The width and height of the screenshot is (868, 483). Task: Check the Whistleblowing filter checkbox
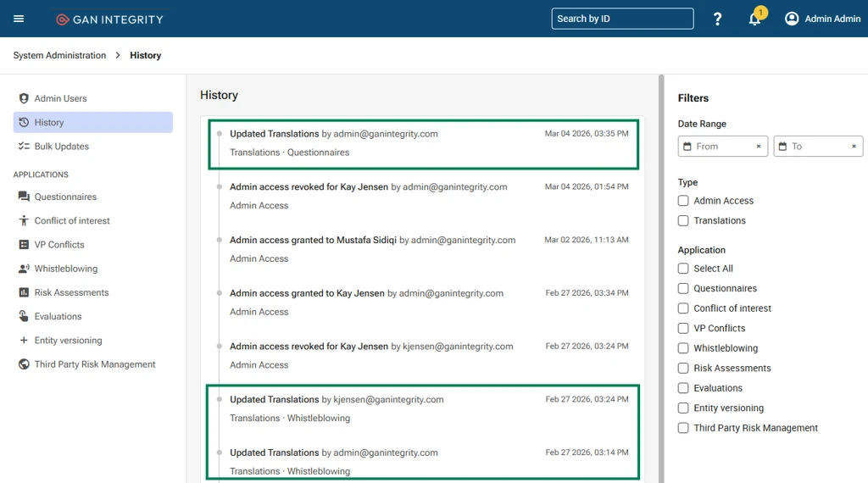click(684, 348)
